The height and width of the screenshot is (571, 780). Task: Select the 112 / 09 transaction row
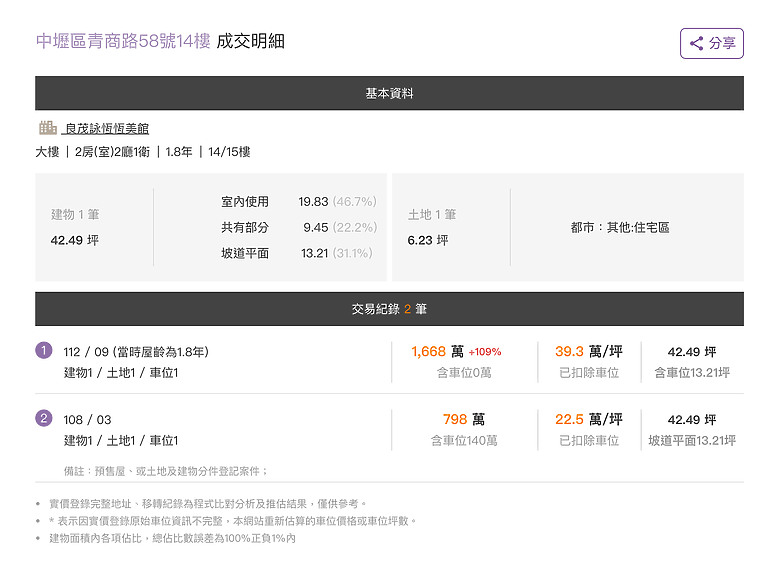390,362
